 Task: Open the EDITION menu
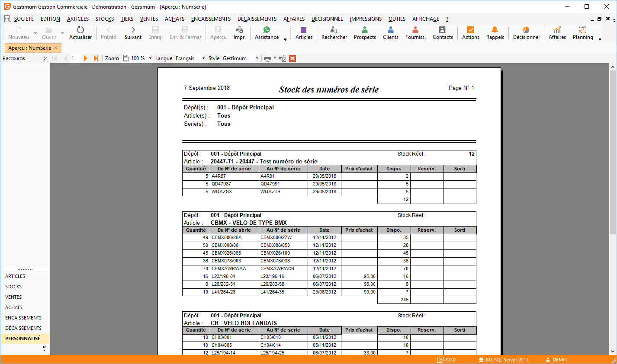tap(50, 19)
